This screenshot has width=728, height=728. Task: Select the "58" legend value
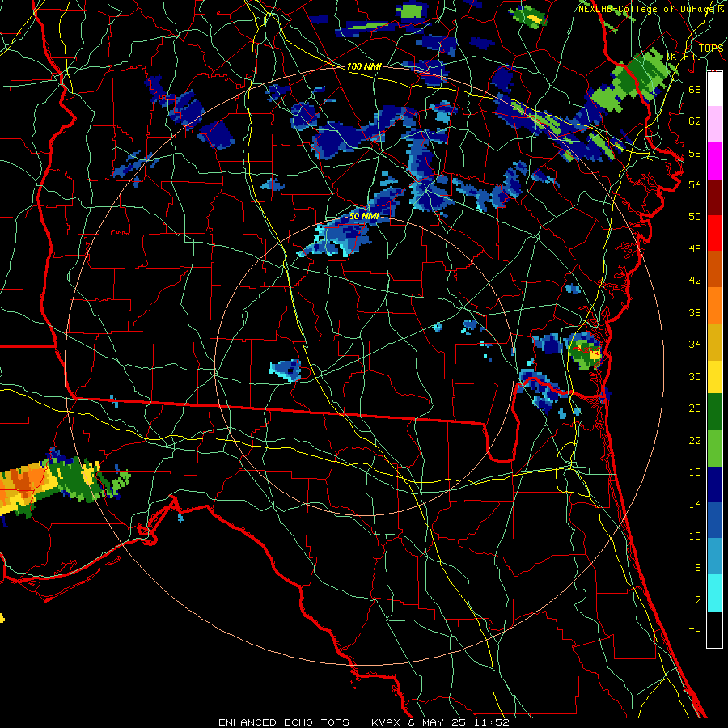pos(695,153)
